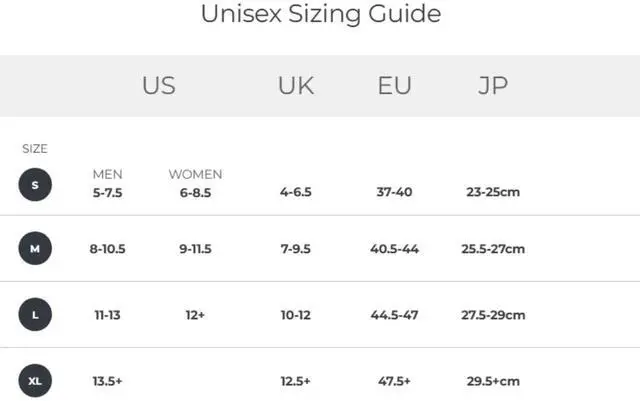Viewport: 640px width, 401px height.
Task: Click the WOMEN sub-heading label
Action: pos(195,174)
